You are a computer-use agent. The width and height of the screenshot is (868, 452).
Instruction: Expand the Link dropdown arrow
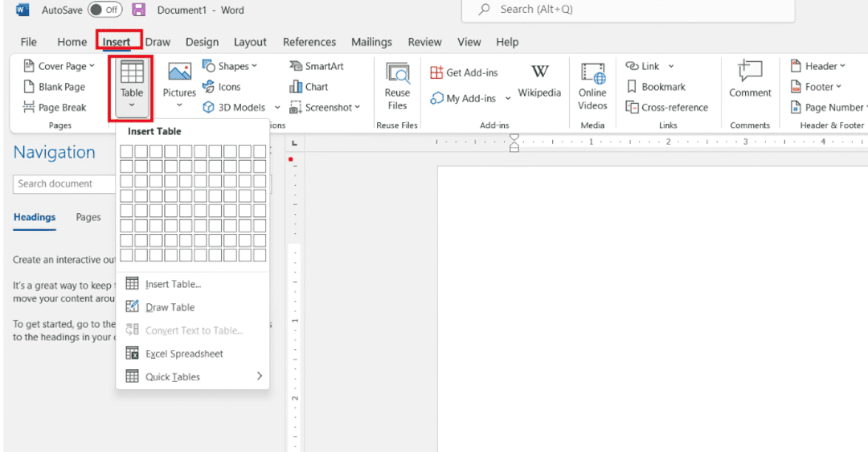(x=671, y=66)
